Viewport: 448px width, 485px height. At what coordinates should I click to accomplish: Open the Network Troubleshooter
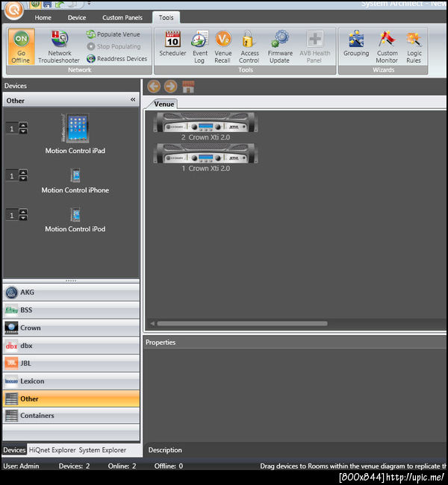(x=59, y=47)
